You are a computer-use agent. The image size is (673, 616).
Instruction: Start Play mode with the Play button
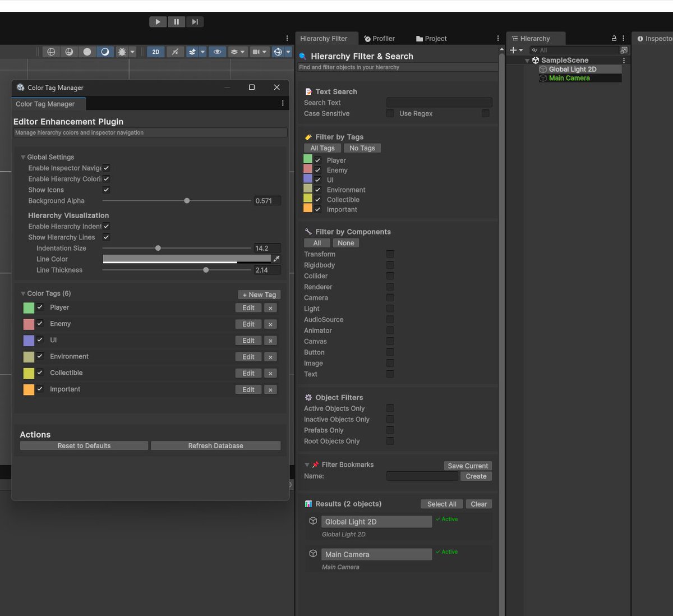coord(158,22)
